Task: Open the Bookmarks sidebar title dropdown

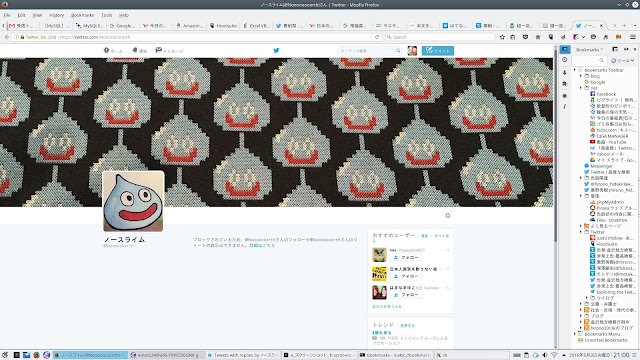Action: point(589,49)
